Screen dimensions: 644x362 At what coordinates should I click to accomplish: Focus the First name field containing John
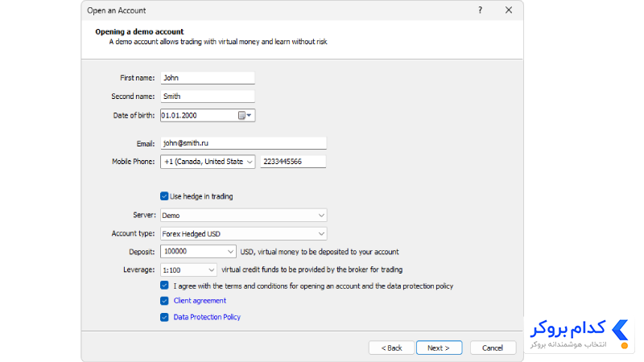(208, 77)
